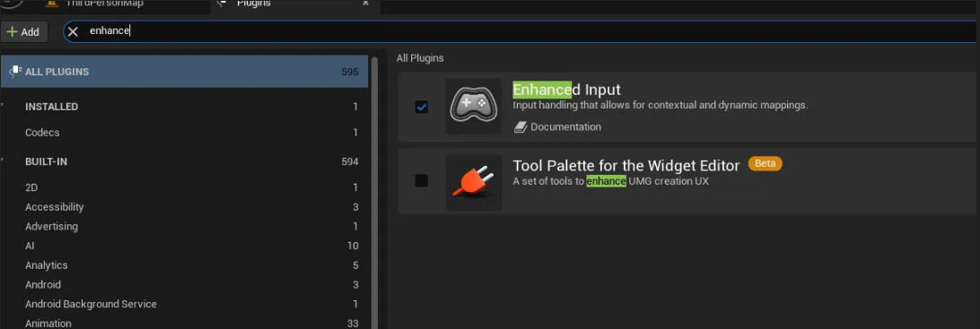Viewport: 980px width, 329px height.
Task: Click the ThirdPersonMap tab icon
Action: pyautogui.click(x=52, y=3)
